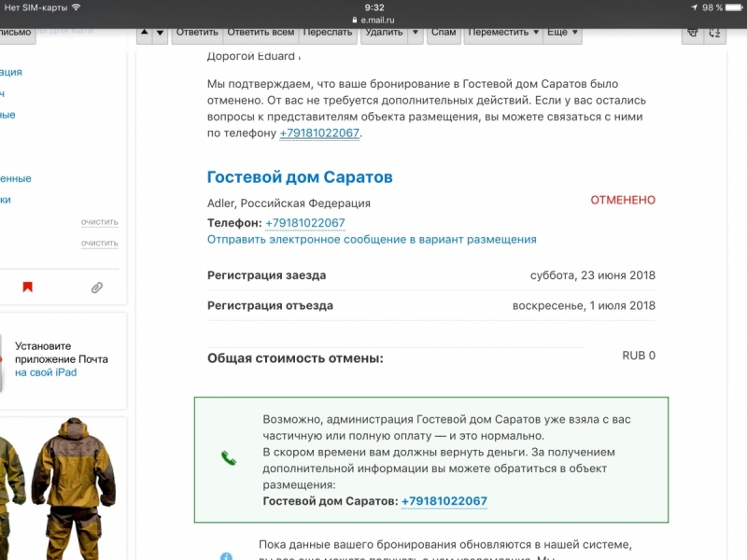Forward message with Переслать
The height and width of the screenshot is (560, 747).
point(330,33)
